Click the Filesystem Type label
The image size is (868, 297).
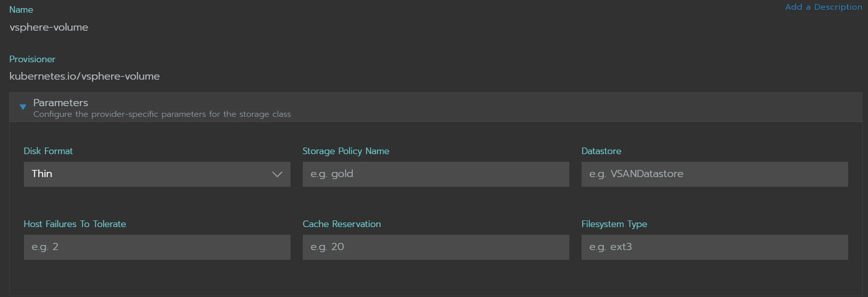(x=614, y=224)
